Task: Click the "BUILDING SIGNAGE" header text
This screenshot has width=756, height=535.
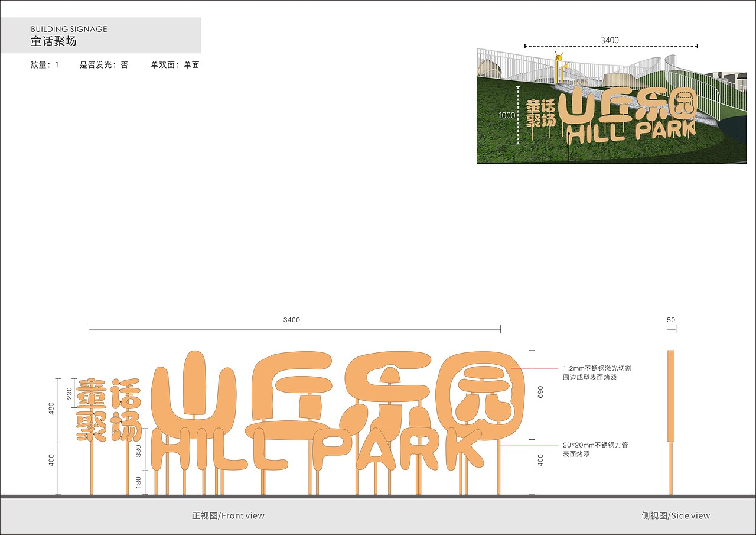Action: pos(69,29)
